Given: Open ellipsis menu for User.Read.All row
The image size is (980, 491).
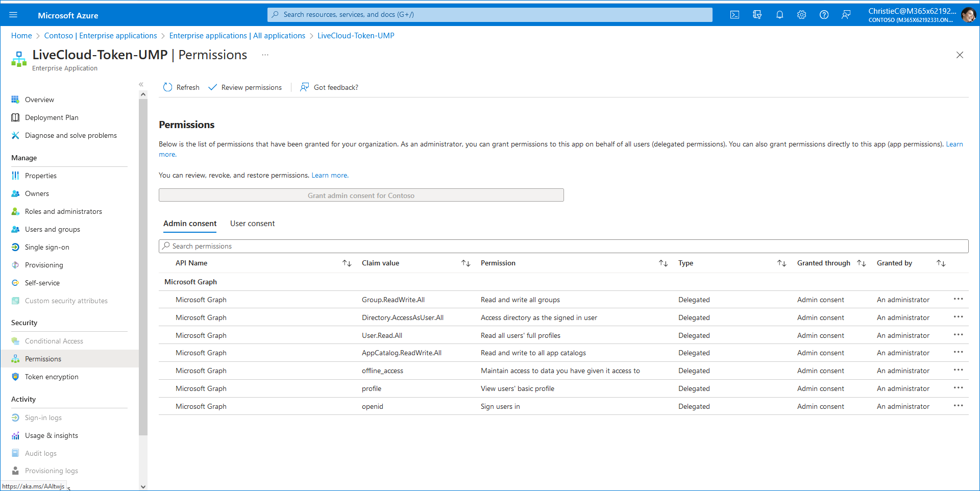Looking at the screenshot, I should (x=958, y=335).
